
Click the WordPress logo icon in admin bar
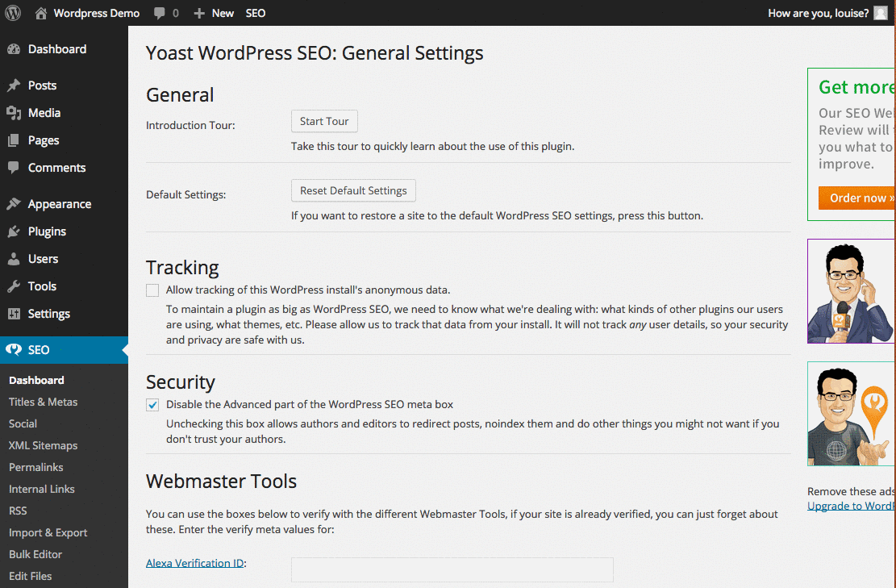coord(13,13)
